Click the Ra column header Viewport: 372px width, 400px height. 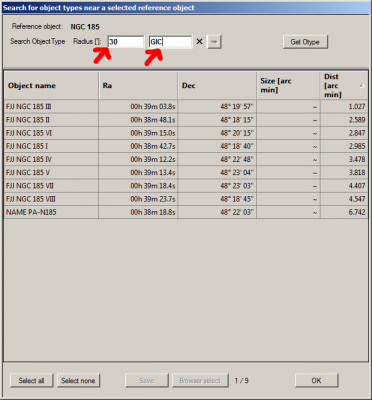point(138,86)
